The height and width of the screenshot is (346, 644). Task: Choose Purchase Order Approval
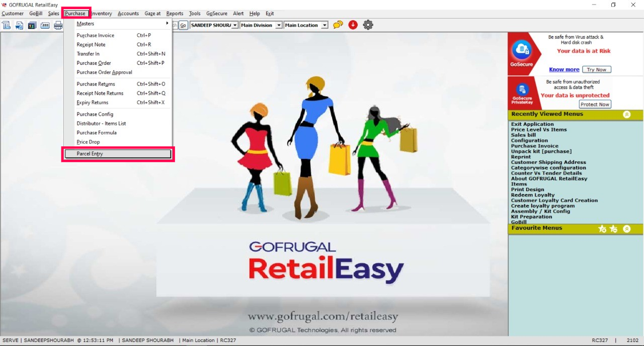[x=118, y=72]
